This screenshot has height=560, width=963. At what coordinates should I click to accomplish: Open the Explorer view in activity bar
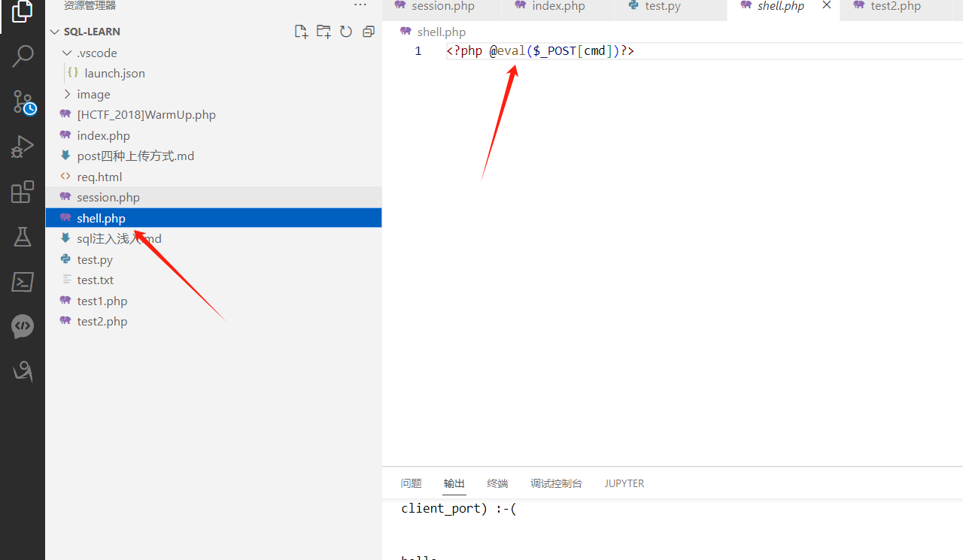click(23, 11)
